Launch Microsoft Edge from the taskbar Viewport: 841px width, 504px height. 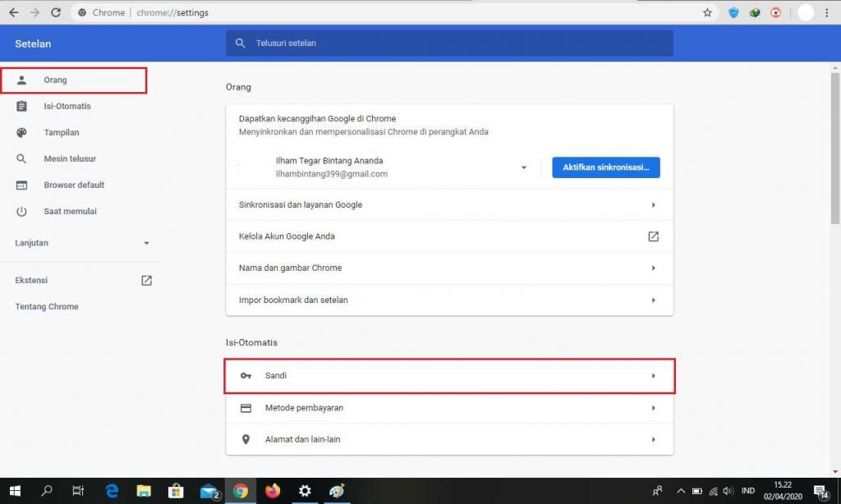(x=112, y=491)
